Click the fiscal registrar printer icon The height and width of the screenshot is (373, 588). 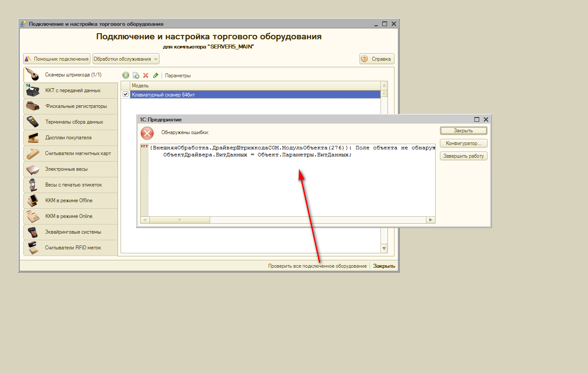pos(33,106)
